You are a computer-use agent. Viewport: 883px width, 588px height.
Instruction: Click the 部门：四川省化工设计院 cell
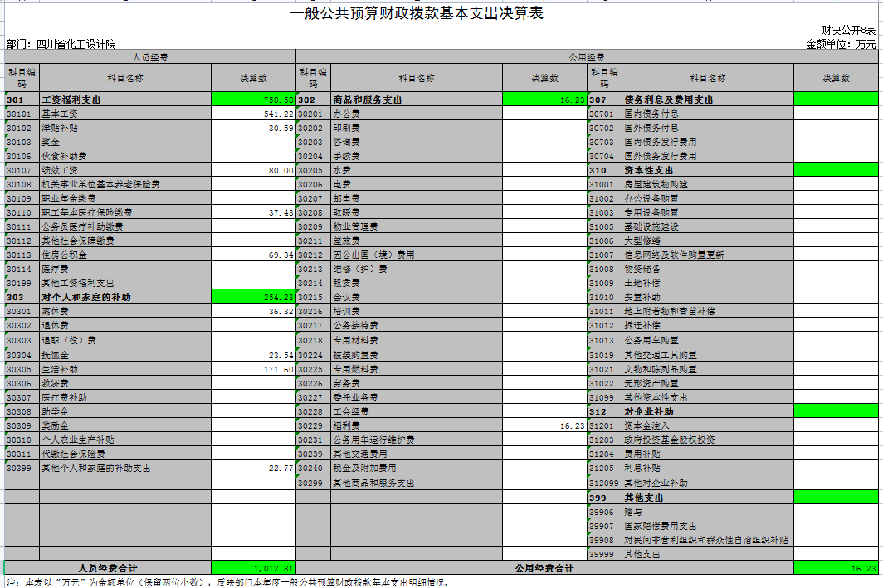pos(61,44)
